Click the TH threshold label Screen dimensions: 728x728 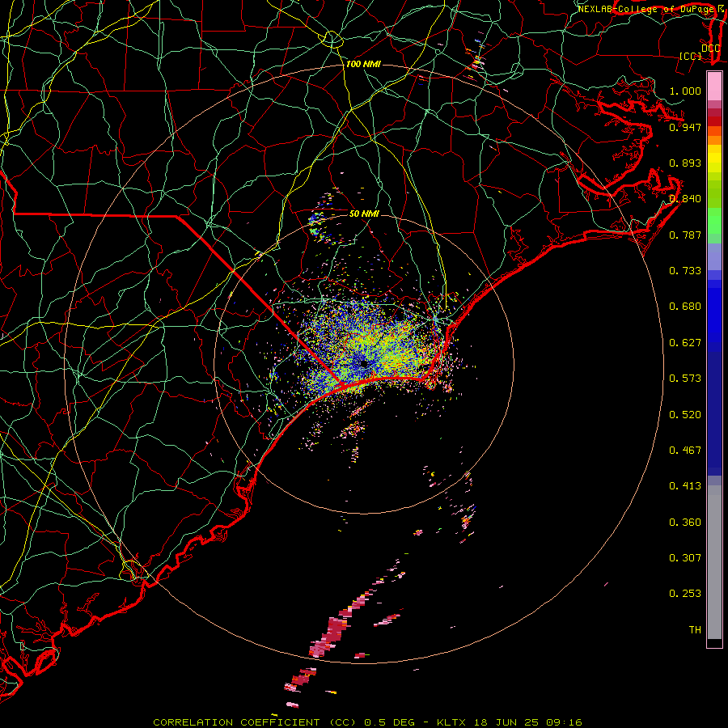pos(695,630)
